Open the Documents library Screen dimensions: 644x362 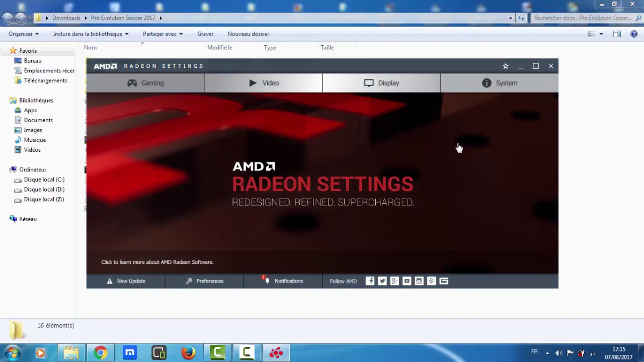pos(38,120)
